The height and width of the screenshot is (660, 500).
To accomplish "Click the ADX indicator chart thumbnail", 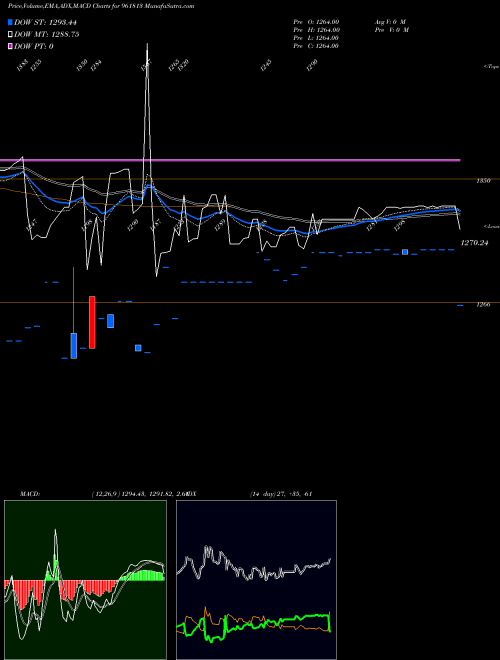I will pos(256,580).
